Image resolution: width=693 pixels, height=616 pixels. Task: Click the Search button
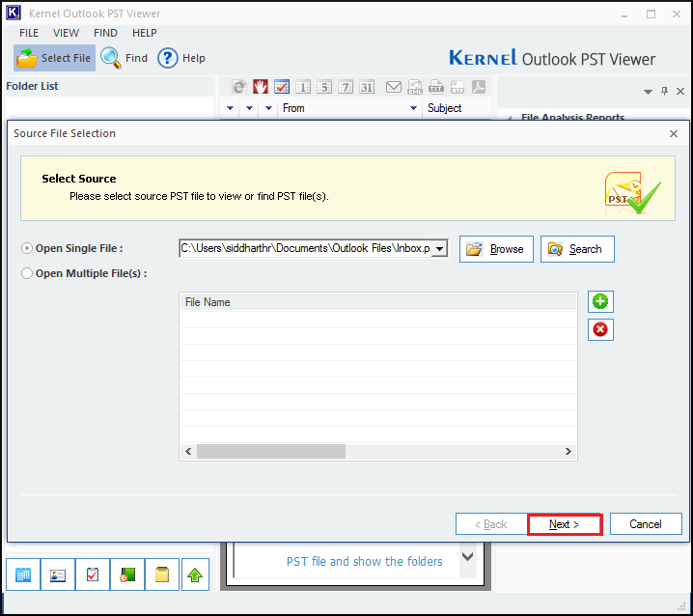click(577, 249)
